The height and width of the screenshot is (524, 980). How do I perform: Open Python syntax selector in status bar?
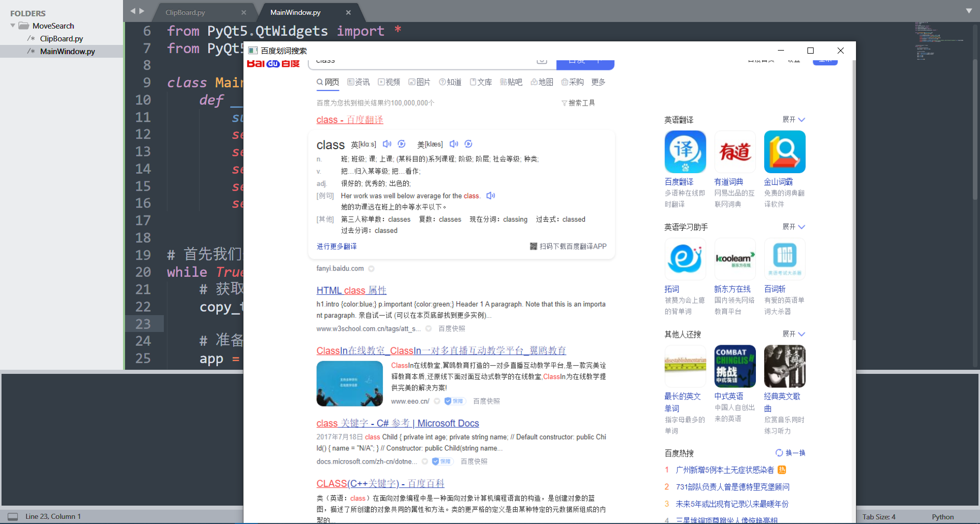click(x=943, y=517)
